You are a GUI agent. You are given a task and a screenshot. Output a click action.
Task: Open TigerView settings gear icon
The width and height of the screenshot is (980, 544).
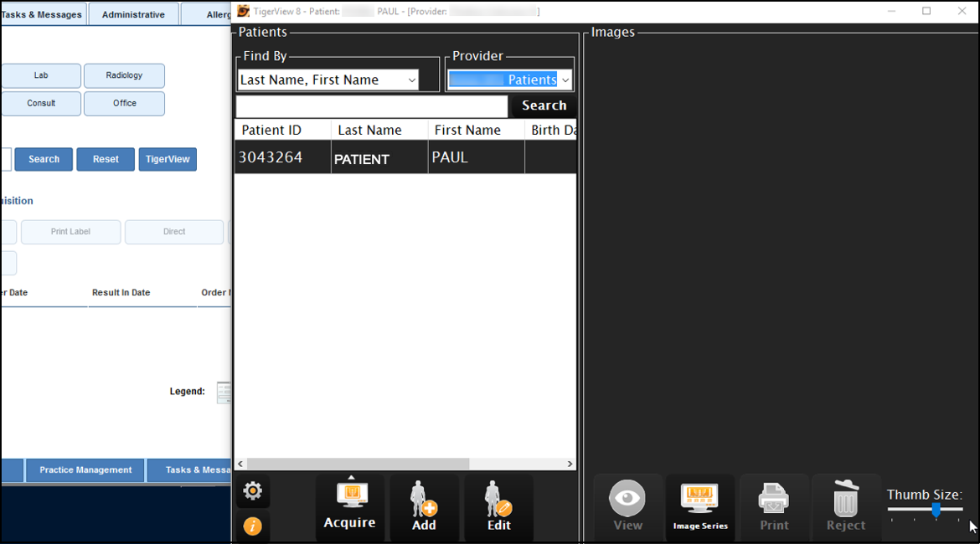tap(252, 491)
